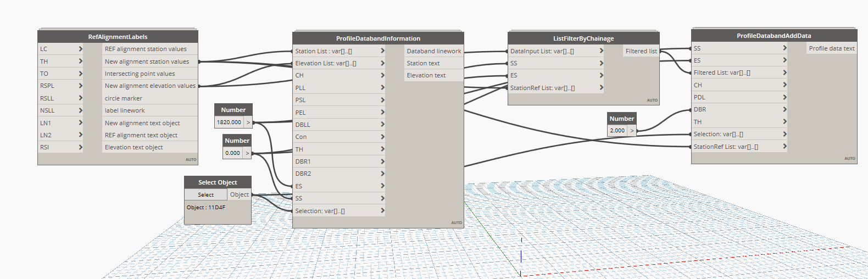Click the DBR input port in ProfileDatabandAddData
This screenshot has height=279, width=868.
click(x=739, y=109)
